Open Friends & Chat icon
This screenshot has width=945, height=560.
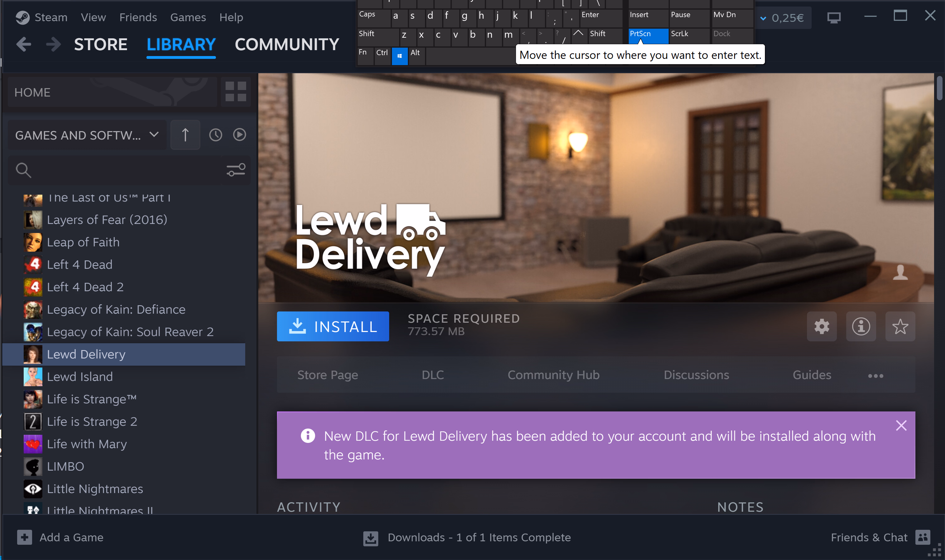923,537
